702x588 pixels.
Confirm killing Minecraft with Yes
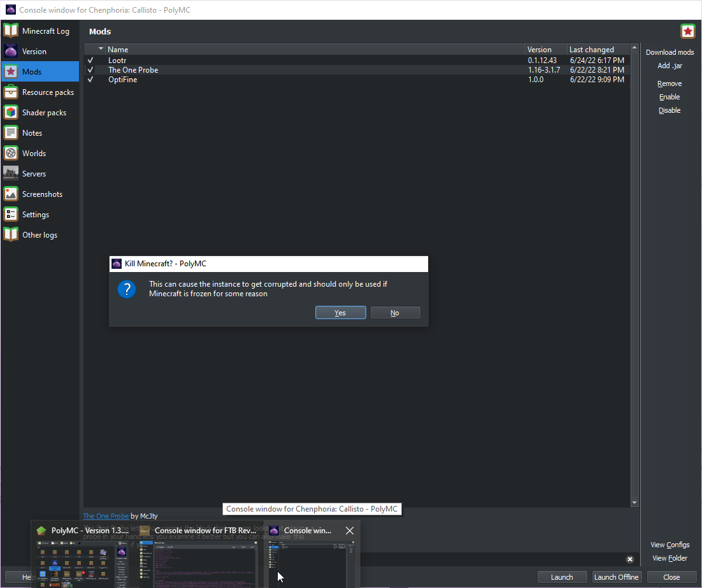click(340, 312)
